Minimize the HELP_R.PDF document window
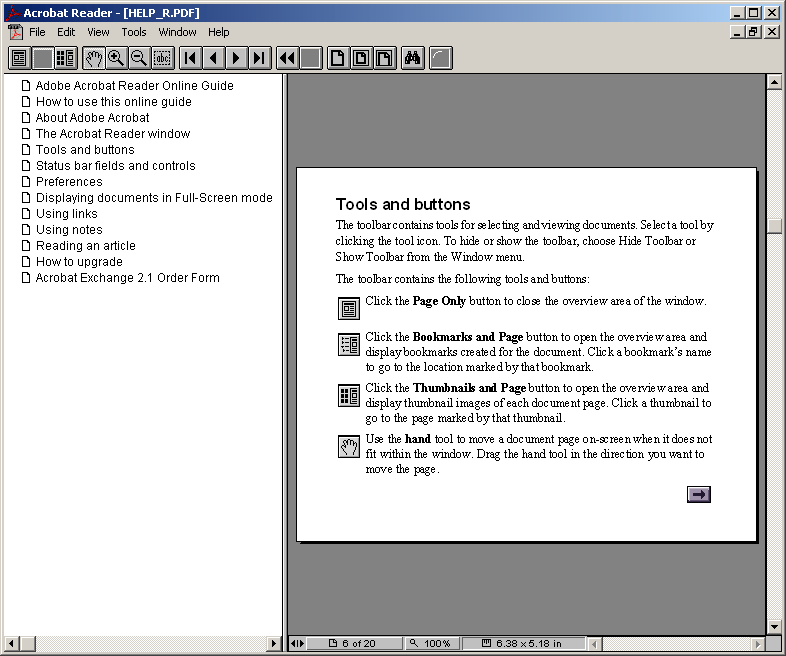 click(x=737, y=32)
